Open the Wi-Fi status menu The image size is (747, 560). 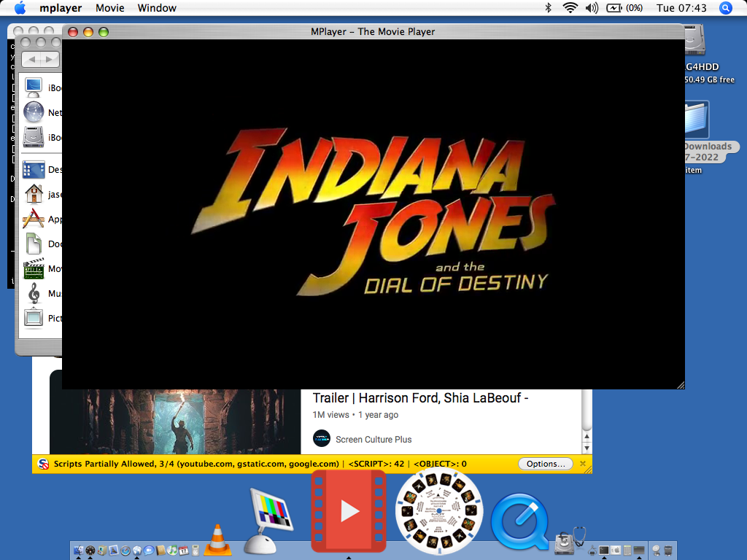point(570,7)
